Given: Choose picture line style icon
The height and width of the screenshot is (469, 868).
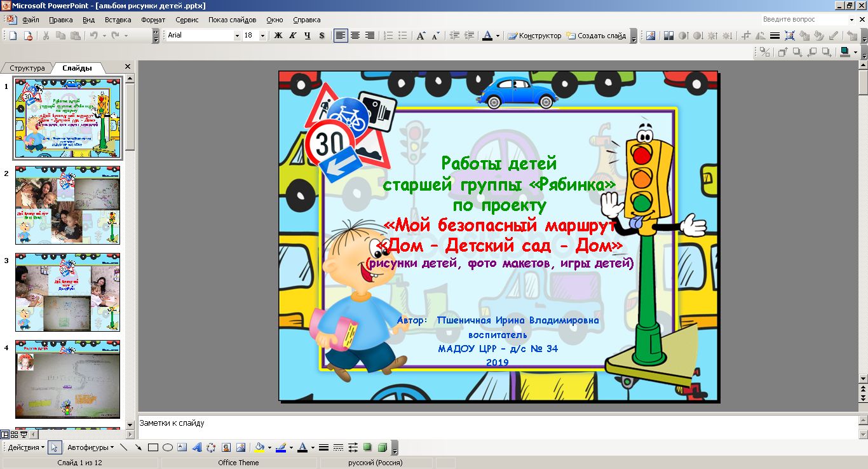Looking at the screenshot, I should [x=775, y=36].
